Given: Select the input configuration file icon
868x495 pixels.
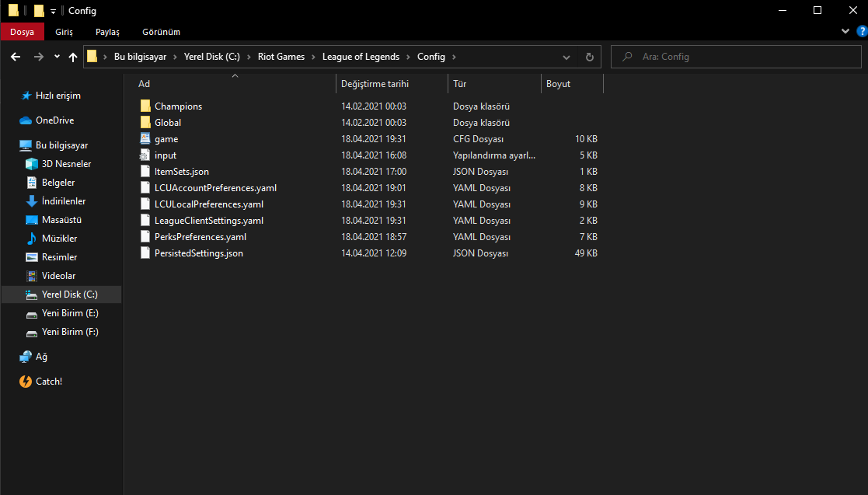Looking at the screenshot, I should click(x=145, y=155).
